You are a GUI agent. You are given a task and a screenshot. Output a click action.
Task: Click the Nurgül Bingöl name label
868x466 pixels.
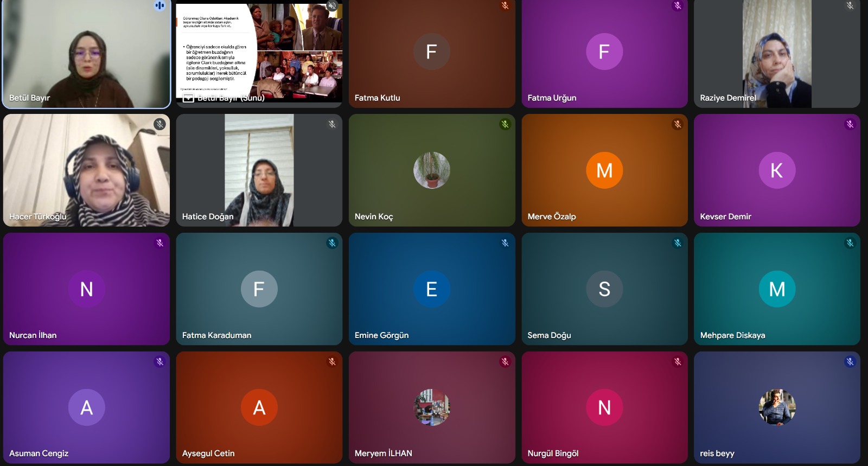(x=553, y=454)
